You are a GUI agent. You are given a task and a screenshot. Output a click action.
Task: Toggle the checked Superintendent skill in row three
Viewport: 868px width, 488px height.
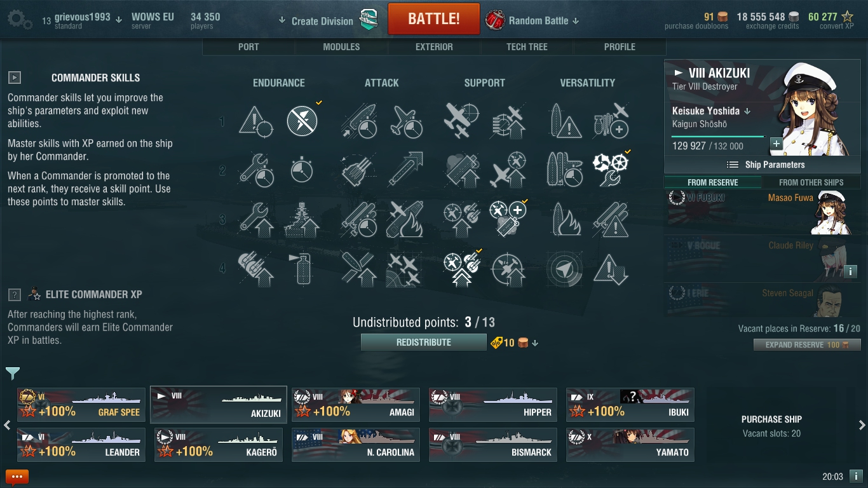click(507, 218)
